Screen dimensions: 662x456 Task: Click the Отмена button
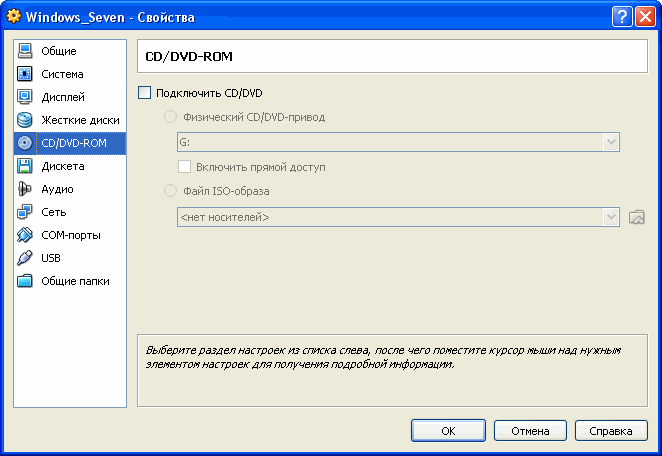[x=530, y=431]
